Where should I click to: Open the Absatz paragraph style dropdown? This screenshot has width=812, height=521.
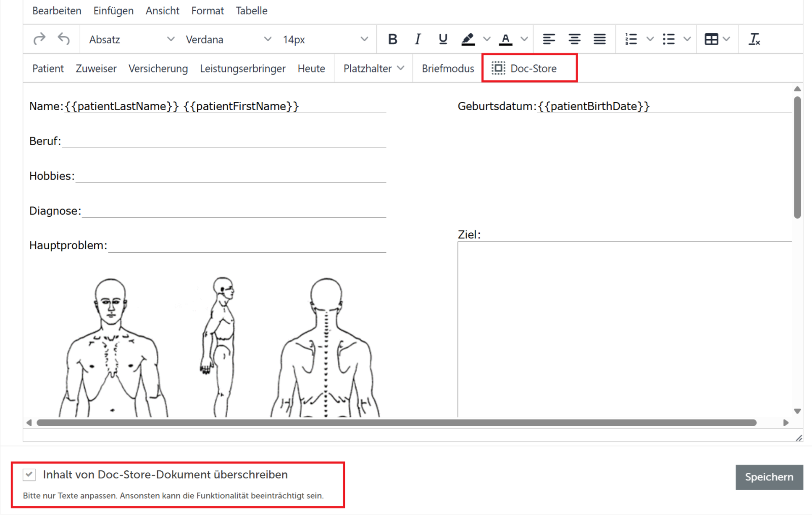(x=132, y=39)
